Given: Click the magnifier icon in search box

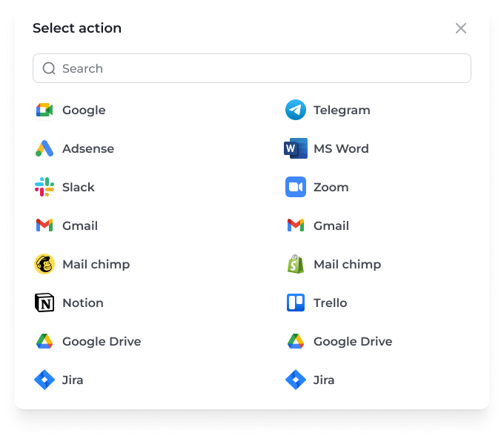Looking at the screenshot, I should coord(49,68).
